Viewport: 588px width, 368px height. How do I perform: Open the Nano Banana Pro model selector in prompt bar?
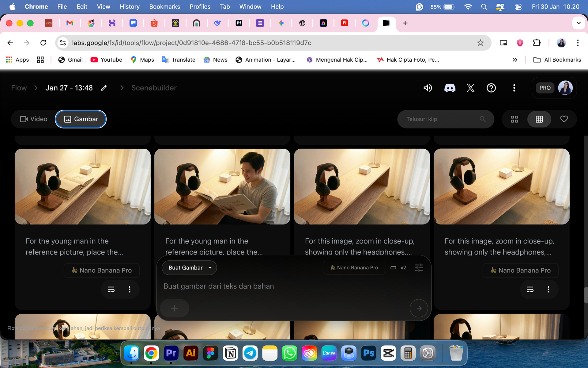pos(354,268)
